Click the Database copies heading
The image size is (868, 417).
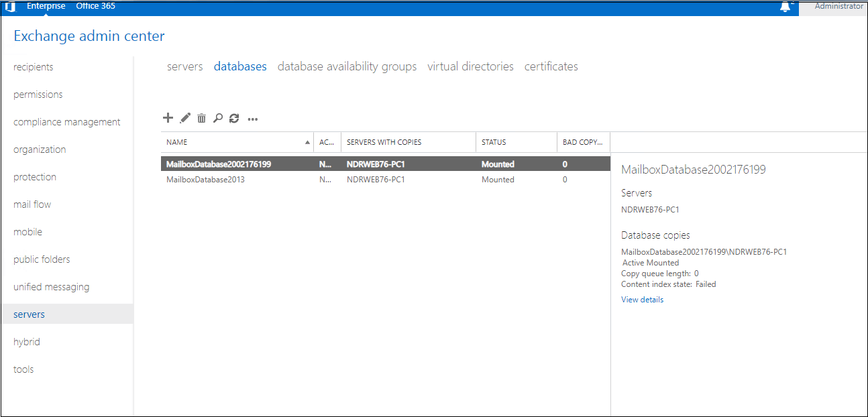655,235
